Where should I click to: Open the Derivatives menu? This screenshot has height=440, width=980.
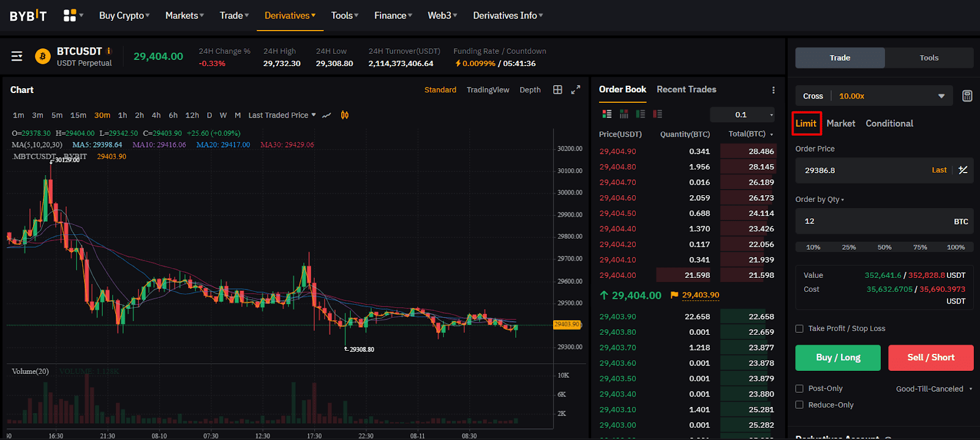point(290,15)
